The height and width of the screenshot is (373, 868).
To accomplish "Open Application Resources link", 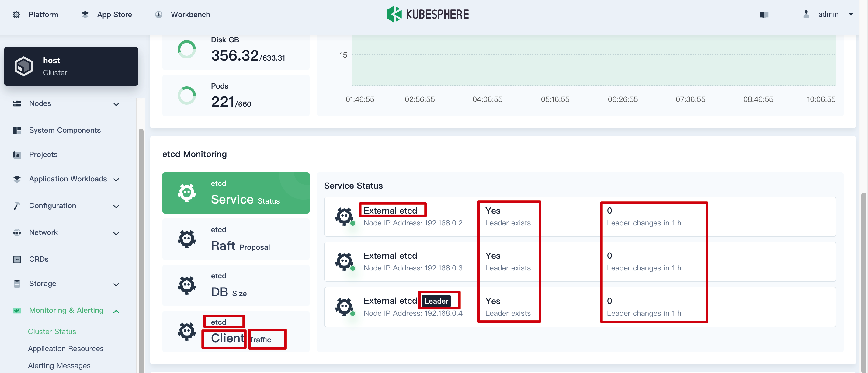I will (x=66, y=348).
